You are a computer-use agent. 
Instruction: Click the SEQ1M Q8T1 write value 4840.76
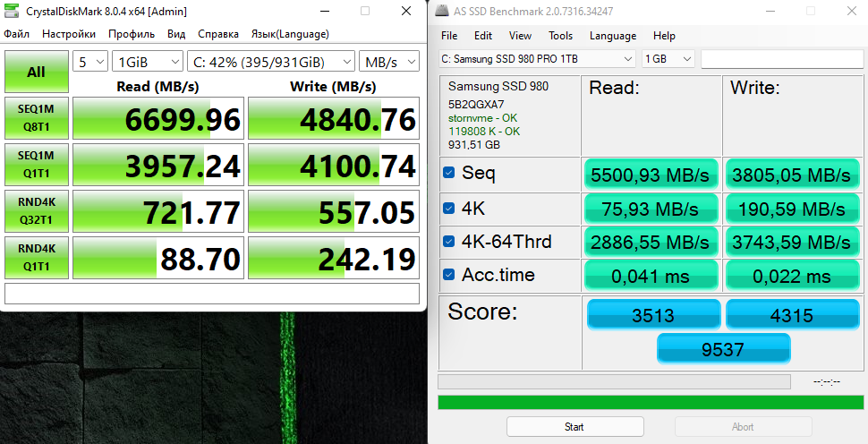(x=333, y=118)
